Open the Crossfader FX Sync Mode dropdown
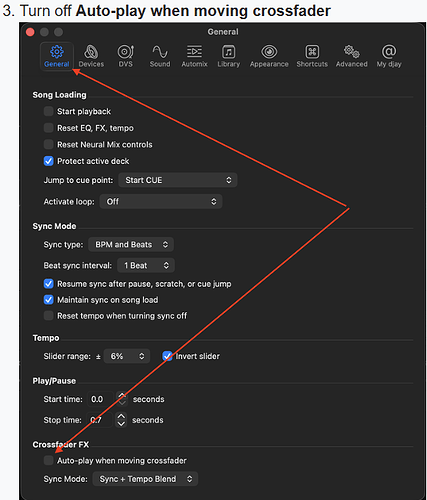 pos(145,479)
